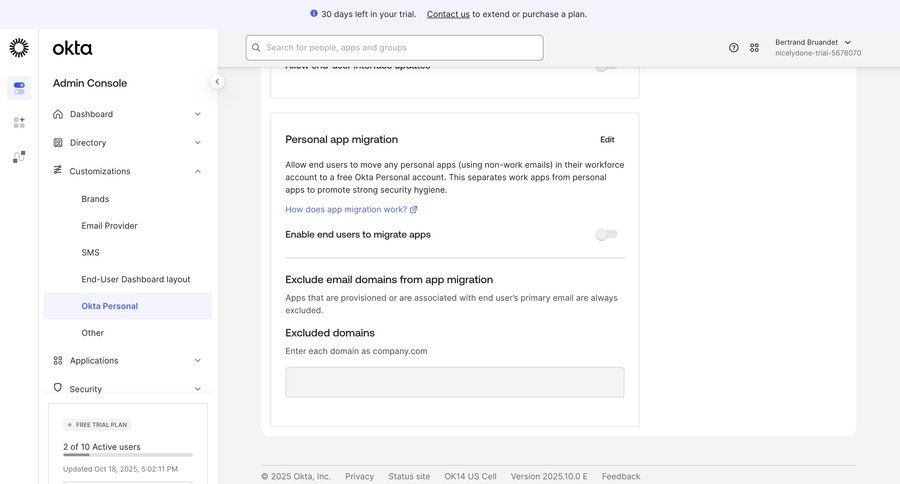This screenshot has height=484, width=900.
Task: Focus the search people, apps and groups field
Action: [x=394, y=48]
